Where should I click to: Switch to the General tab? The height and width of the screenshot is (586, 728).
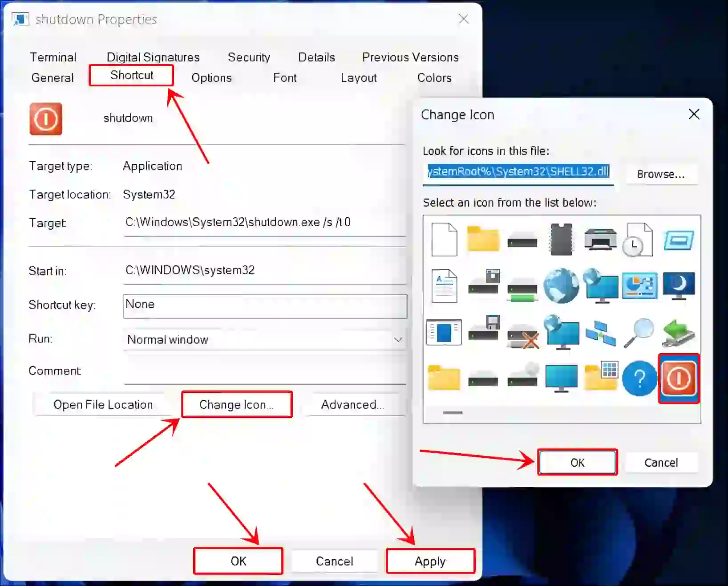[53, 77]
